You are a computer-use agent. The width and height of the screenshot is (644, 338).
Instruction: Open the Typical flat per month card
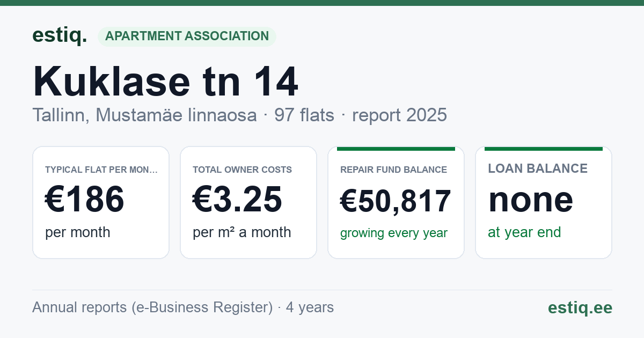101,202
